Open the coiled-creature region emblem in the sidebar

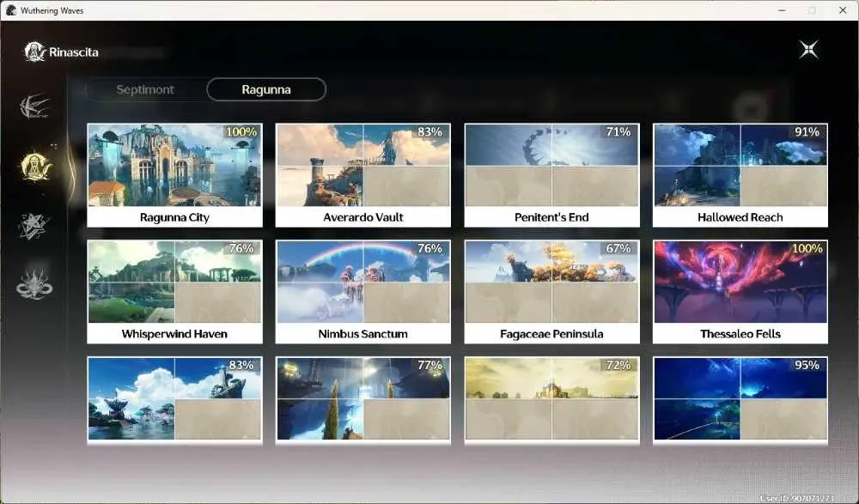coord(34,284)
